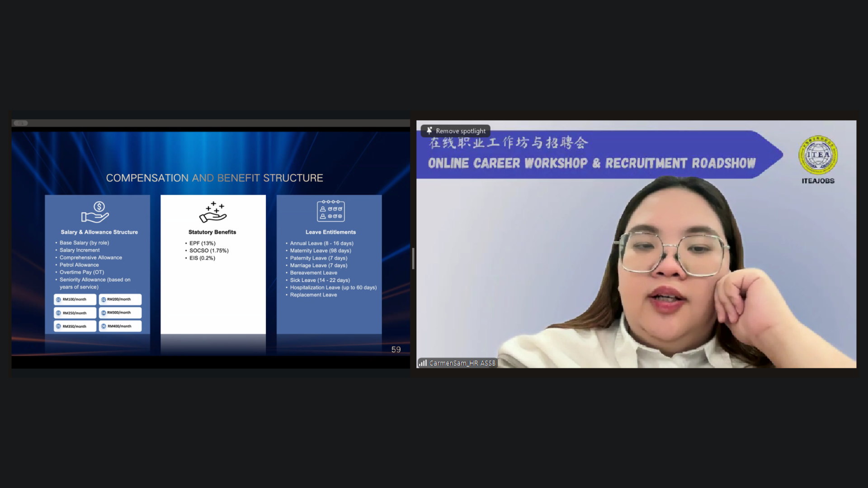
Task: Click the RM350/month pill
Action: [x=75, y=326]
